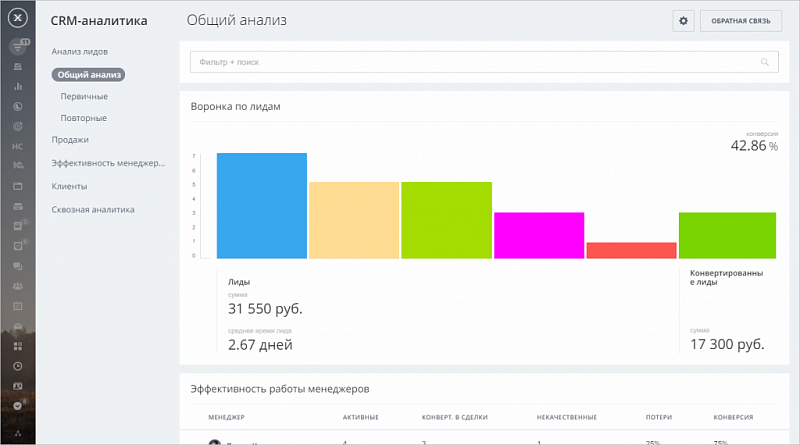This screenshot has width=800, height=445.
Task: Focus the Фильтр + поиск field
Action: click(x=470, y=63)
